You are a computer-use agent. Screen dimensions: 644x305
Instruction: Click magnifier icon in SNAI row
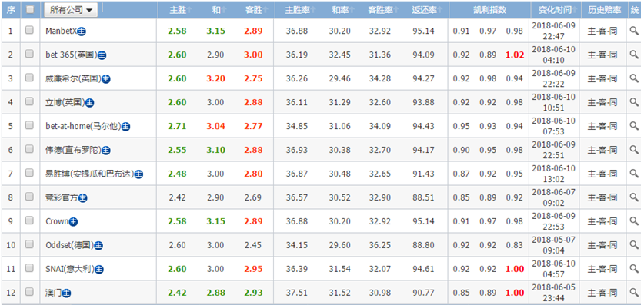[x=635, y=269]
